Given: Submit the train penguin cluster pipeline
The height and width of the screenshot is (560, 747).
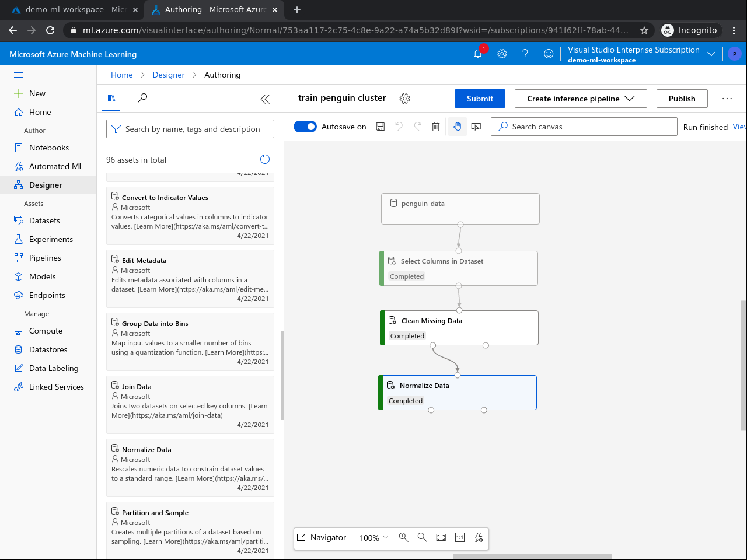Looking at the screenshot, I should click(480, 99).
